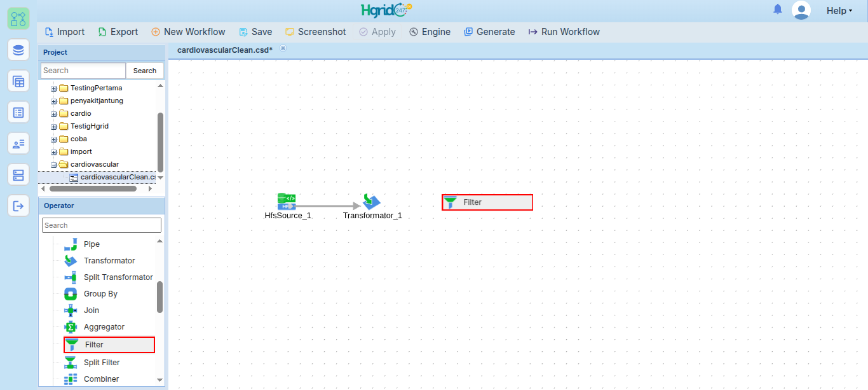Screen dimensions: 868x390
Task: Open the server sidebar icon
Action: tap(18, 174)
